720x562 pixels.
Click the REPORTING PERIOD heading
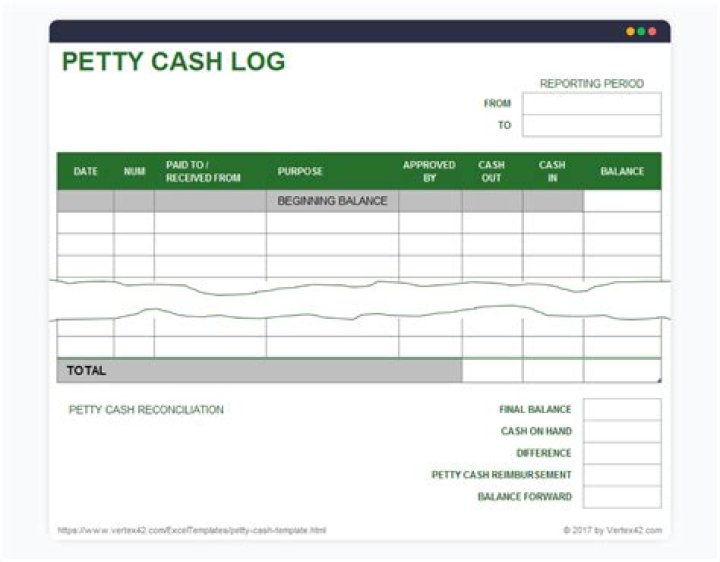(591, 84)
